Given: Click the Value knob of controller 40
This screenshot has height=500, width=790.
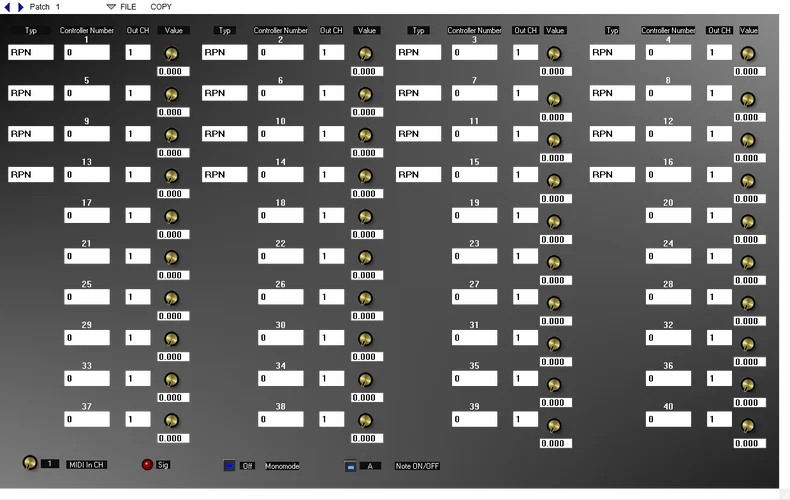Looking at the screenshot, I should click(748, 426).
